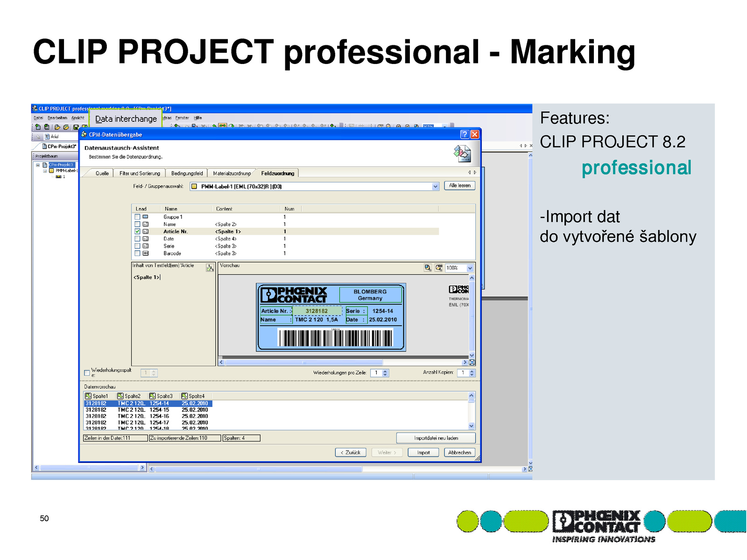Click the preview vertical scrollbar up arrow
The image size is (747, 560).
click(x=472, y=278)
